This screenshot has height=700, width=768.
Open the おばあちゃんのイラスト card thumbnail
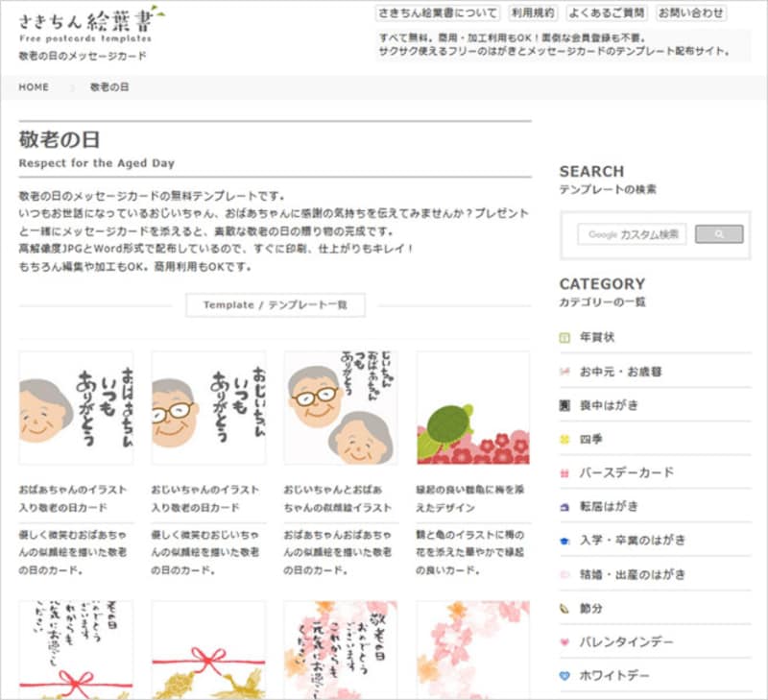(x=76, y=407)
